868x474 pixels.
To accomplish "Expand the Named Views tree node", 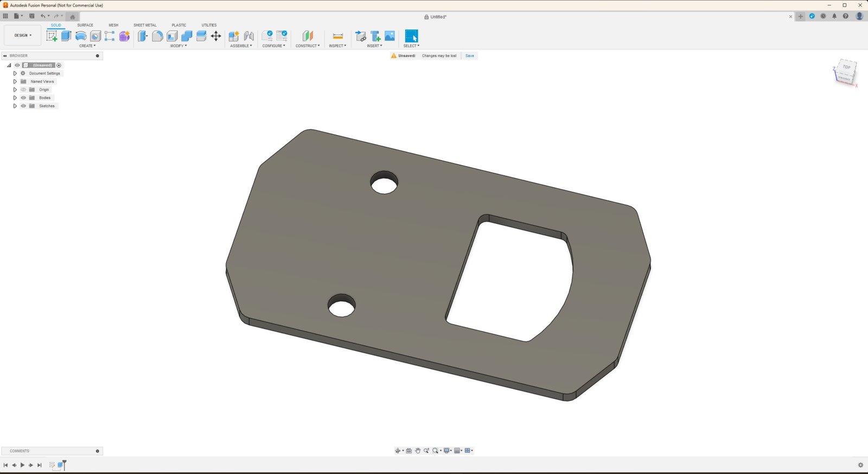I will pos(15,81).
